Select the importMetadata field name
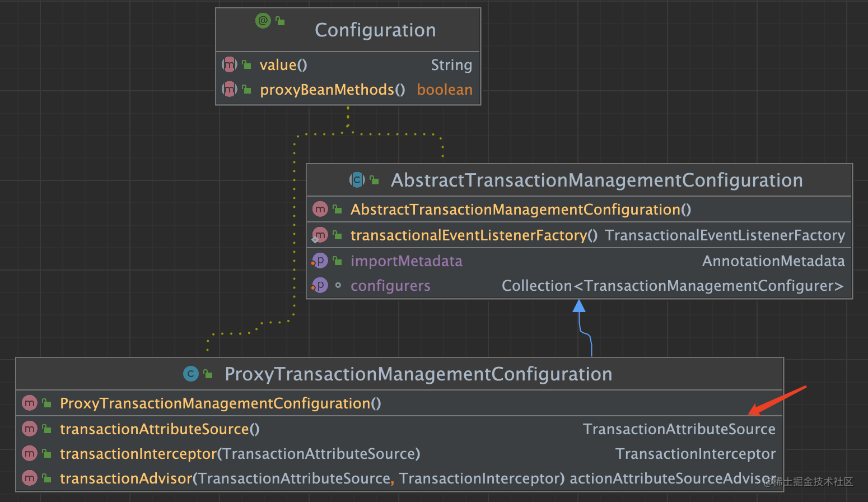 point(407,261)
